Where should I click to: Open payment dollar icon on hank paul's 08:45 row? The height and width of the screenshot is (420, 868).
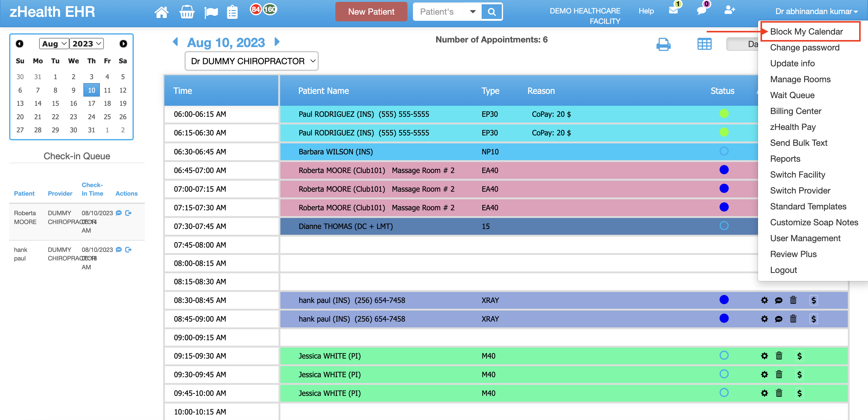814,319
